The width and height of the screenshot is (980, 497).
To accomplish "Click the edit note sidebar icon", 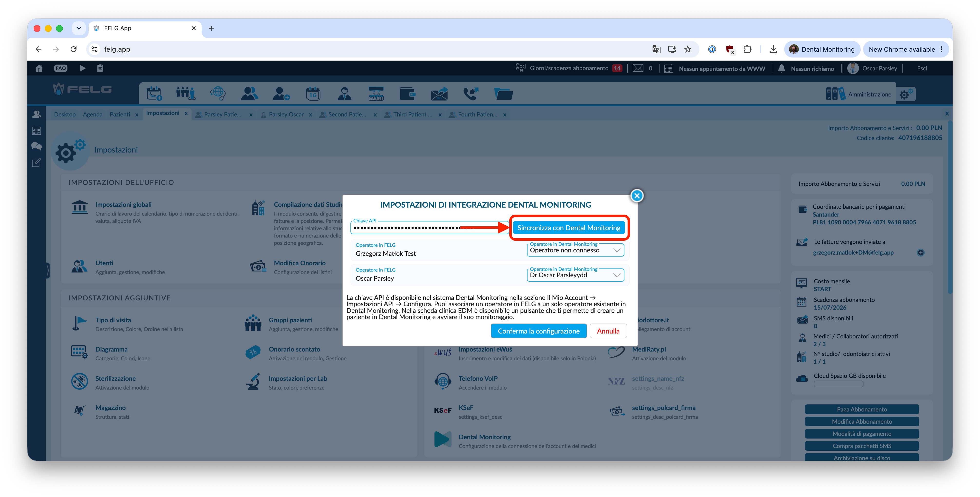I will (37, 163).
